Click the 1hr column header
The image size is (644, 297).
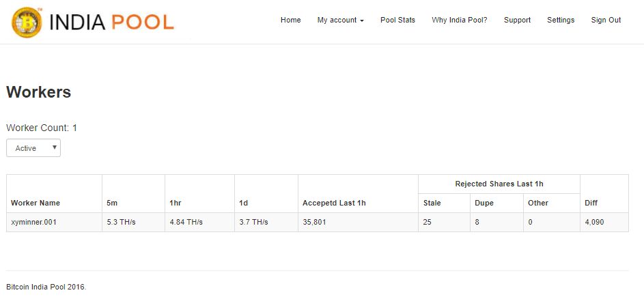176,203
